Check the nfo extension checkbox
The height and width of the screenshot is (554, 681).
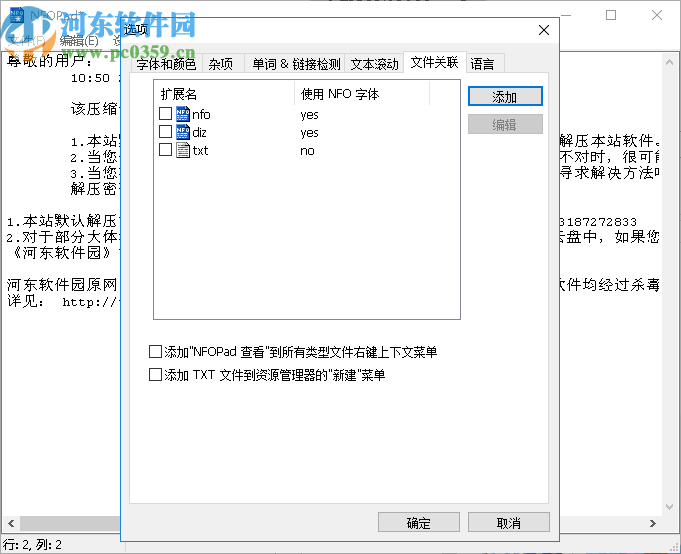click(x=165, y=114)
